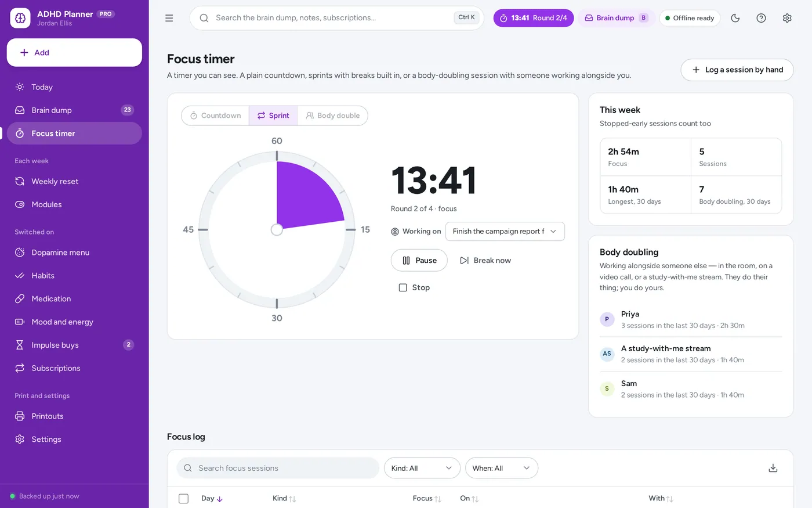Pause the focus timer
The height and width of the screenshot is (508, 812).
[x=419, y=261]
